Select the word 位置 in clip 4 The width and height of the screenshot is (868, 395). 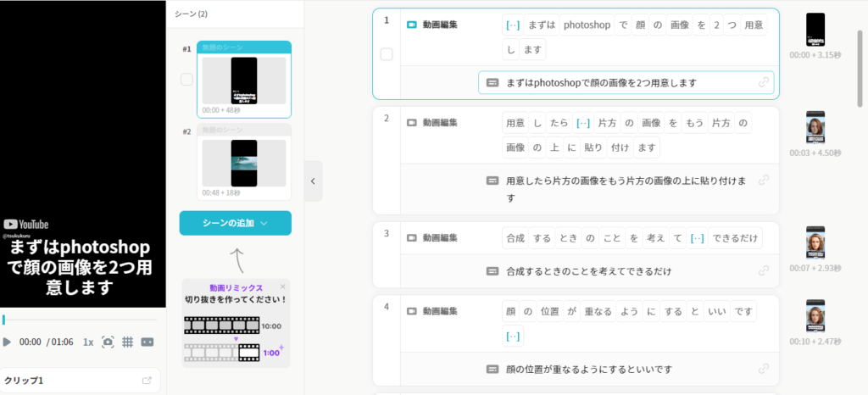coord(549,311)
